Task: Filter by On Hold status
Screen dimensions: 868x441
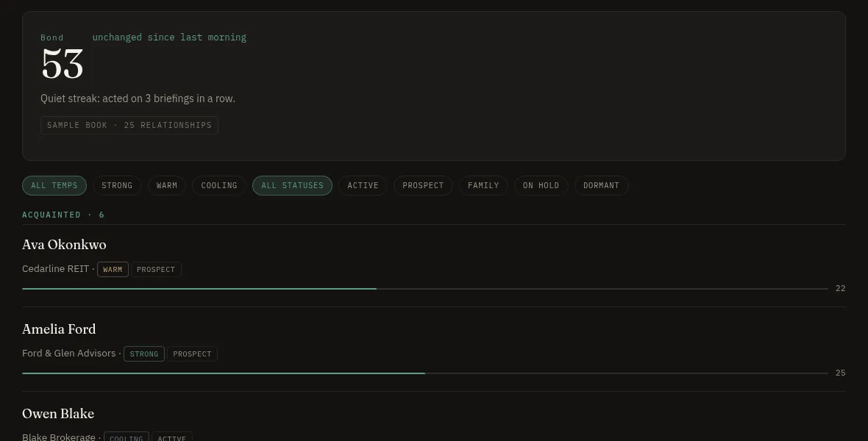Action: 541,185
